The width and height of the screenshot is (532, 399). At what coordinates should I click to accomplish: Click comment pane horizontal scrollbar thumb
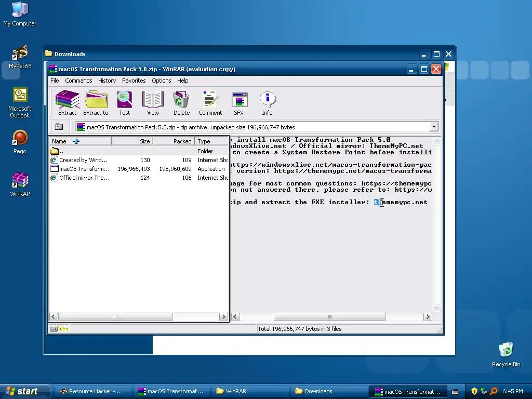point(330,317)
